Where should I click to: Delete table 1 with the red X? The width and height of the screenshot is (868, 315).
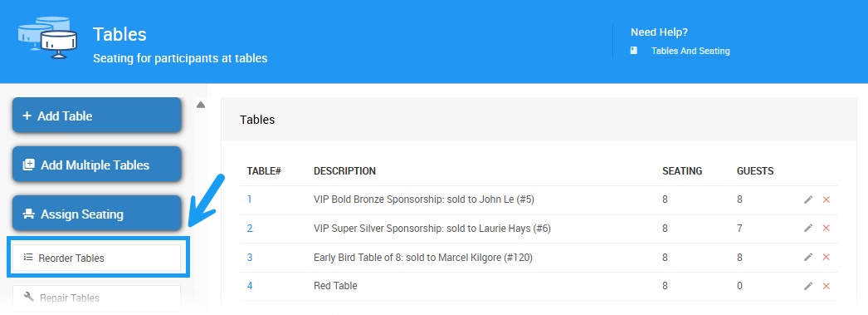tap(826, 199)
